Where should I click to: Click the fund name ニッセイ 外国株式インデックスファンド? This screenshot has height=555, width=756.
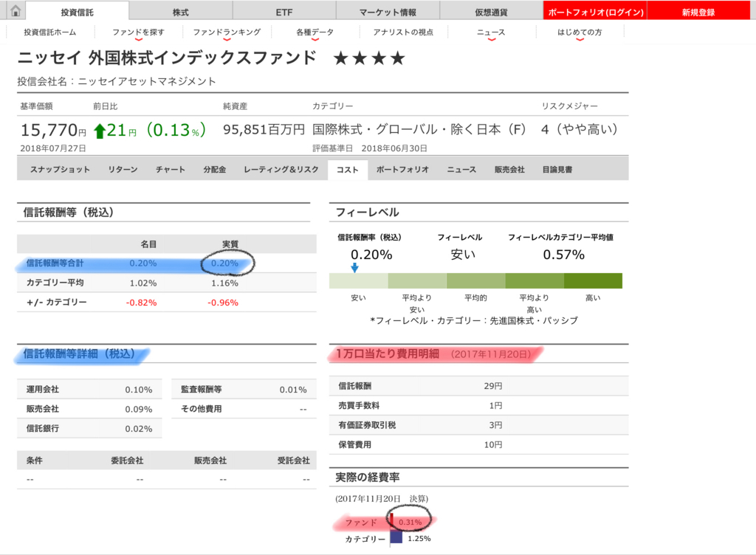[x=167, y=58]
